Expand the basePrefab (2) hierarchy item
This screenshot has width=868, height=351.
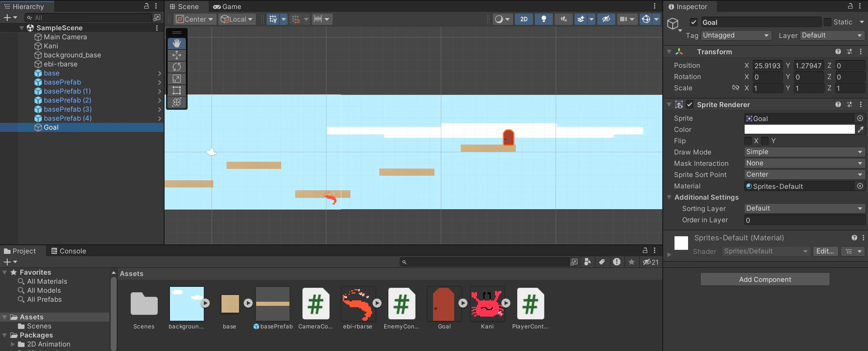point(159,100)
